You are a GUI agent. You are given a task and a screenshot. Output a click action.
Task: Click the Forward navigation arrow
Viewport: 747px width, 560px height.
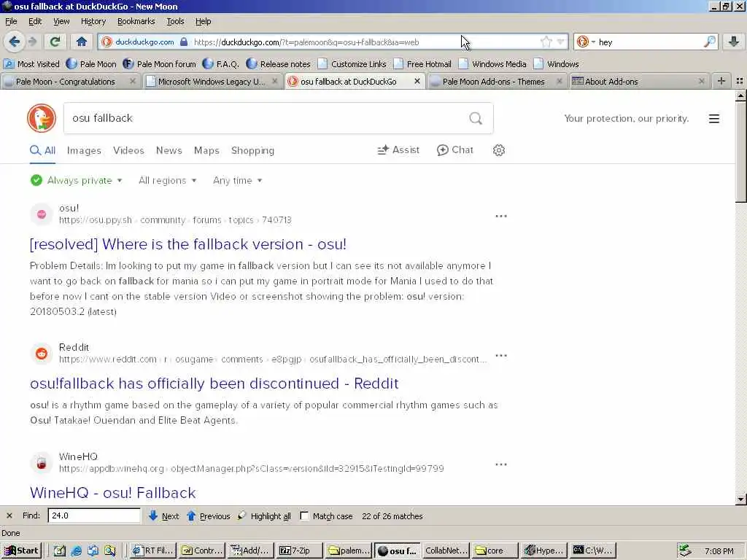click(32, 42)
